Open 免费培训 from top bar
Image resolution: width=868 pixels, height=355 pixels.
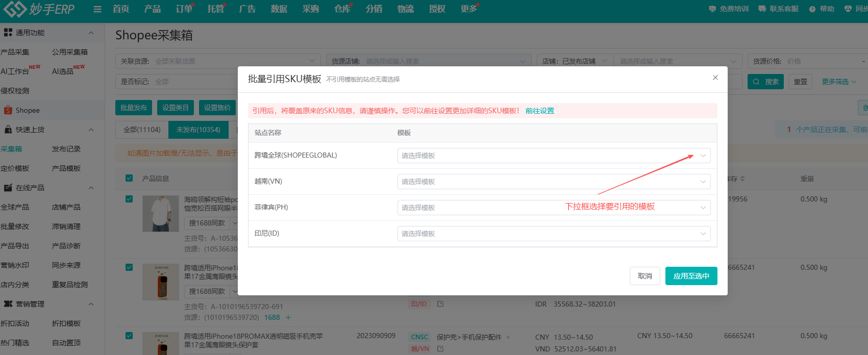pos(729,9)
